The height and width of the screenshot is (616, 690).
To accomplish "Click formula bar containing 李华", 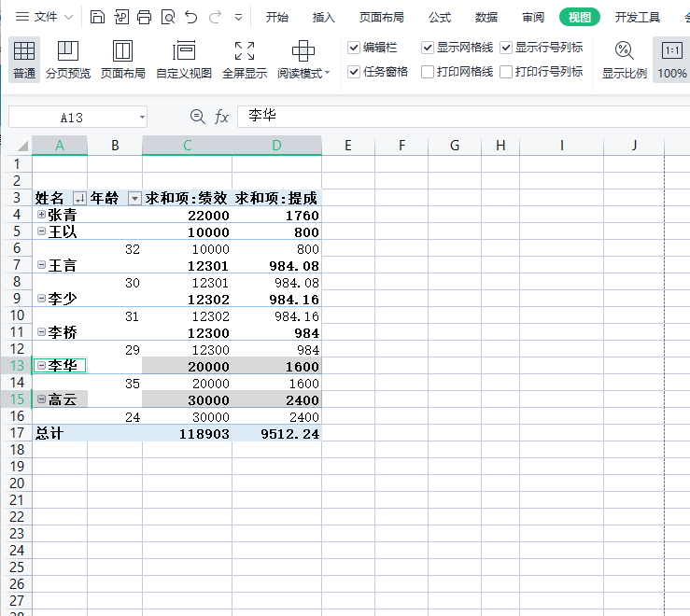I will point(463,116).
